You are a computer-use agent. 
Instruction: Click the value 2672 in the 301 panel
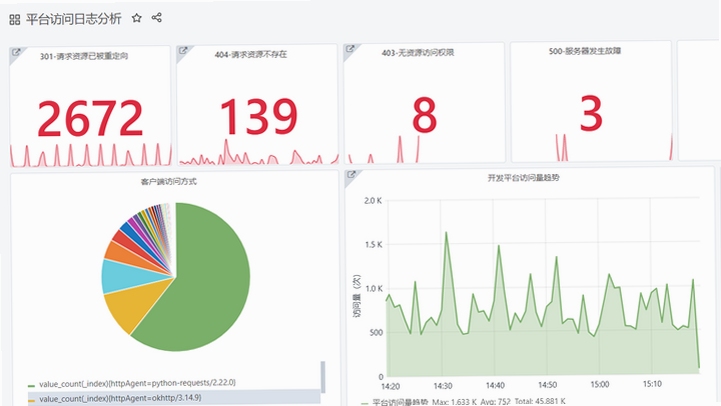click(90, 119)
